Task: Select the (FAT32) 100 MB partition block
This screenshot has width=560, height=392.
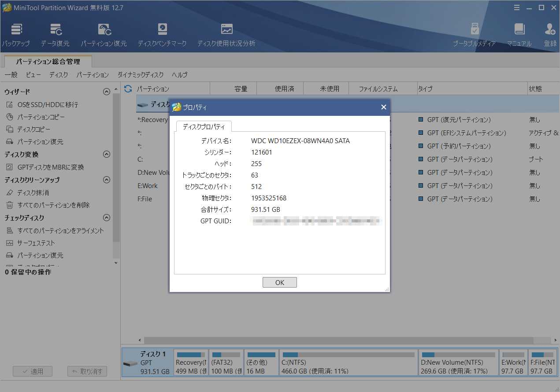Action: pos(226,362)
